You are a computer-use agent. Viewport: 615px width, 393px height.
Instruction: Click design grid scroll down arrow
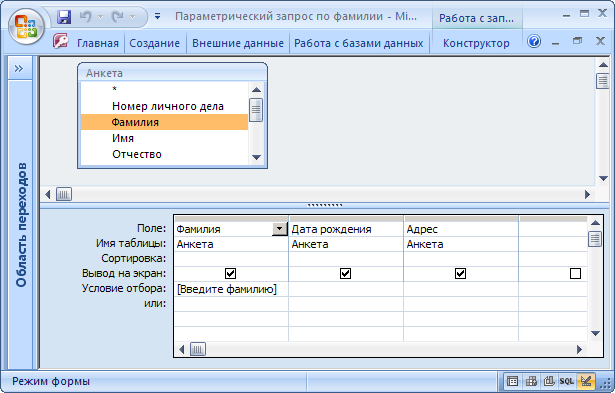click(x=595, y=333)
